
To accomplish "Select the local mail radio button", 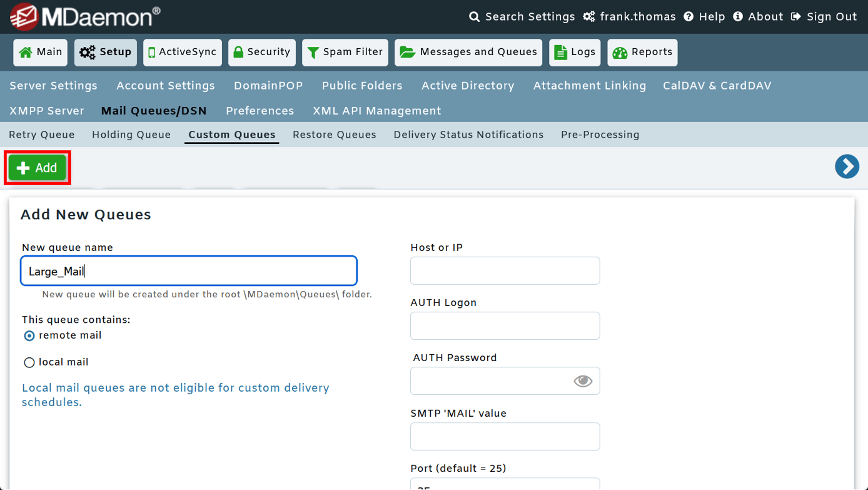I will click(x=29, y=362).
